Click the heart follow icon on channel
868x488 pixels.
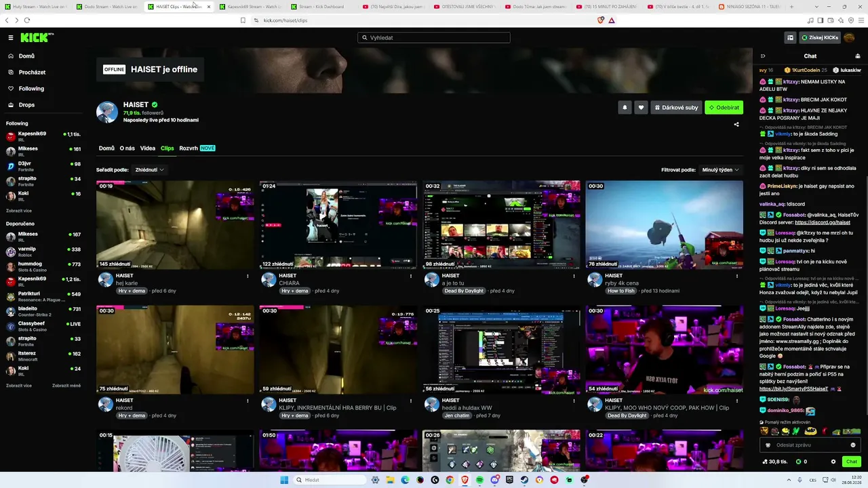tap(641, 107)
